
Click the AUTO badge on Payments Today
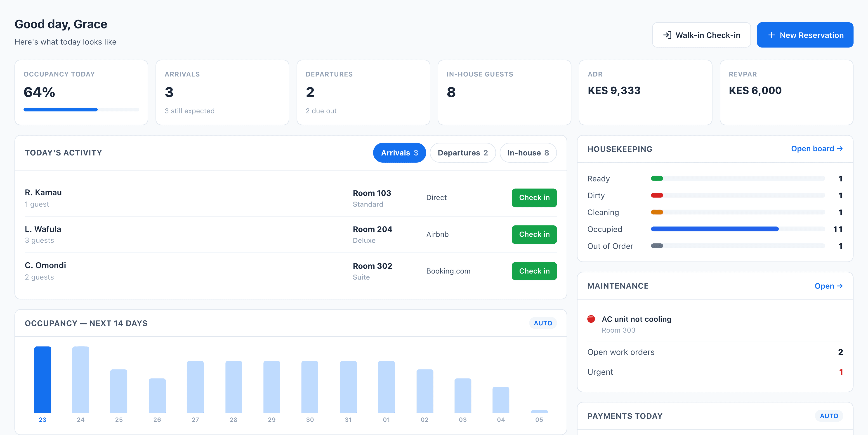coord(829,416)
